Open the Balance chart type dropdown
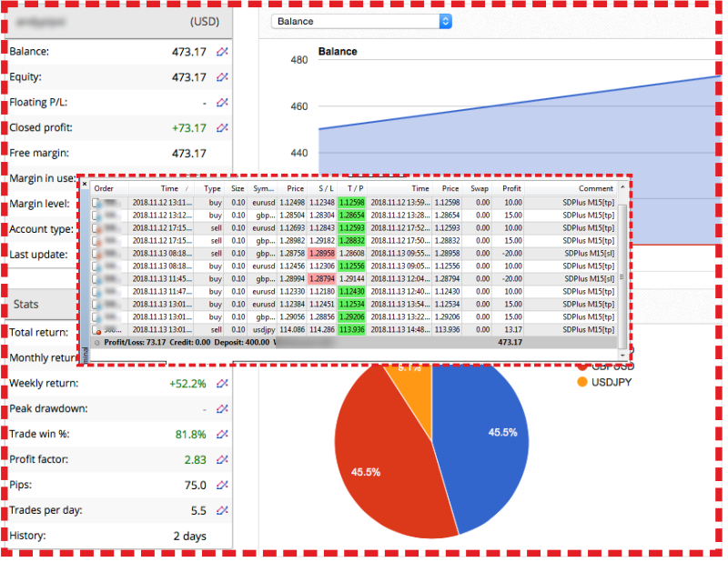 coord(361,21)
